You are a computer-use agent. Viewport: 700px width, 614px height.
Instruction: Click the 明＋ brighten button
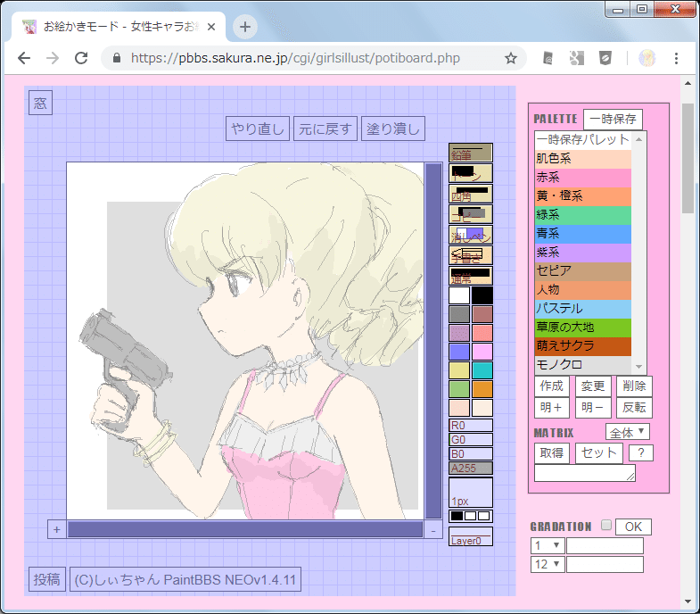pos(552,408)
